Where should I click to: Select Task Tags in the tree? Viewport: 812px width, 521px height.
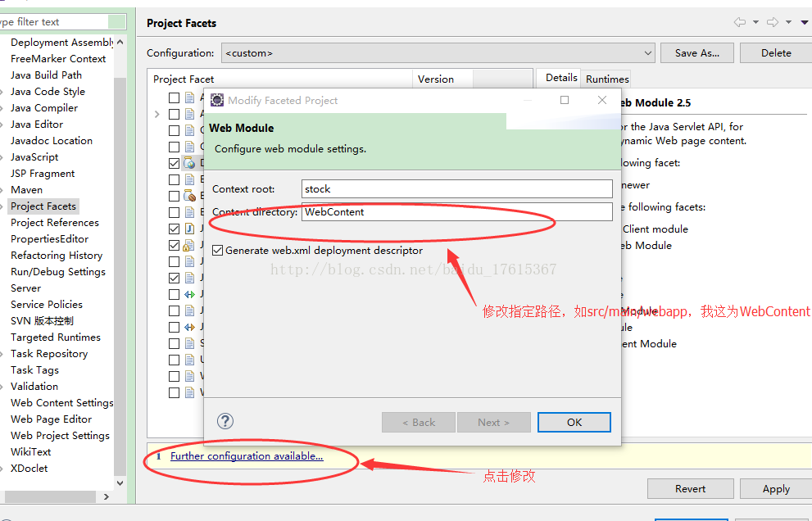[x=34, y=370]
